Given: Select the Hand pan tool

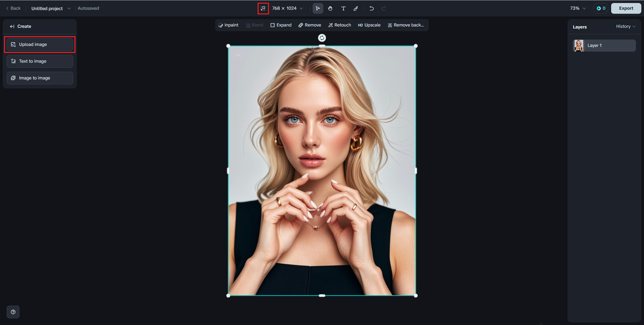Looking at the screenshot, I should (331, 9).
